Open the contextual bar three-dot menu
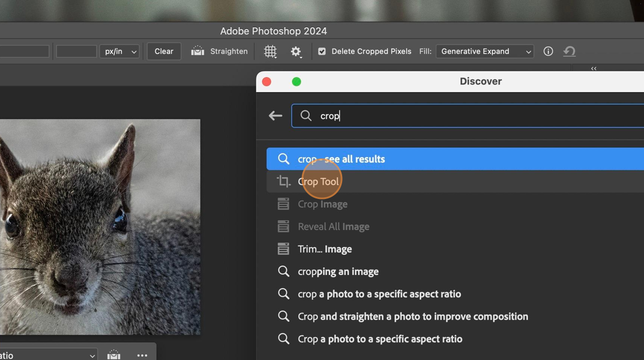The width and height of the screenshot is (644, 360). pyautogui.click(x=142, y=355)
